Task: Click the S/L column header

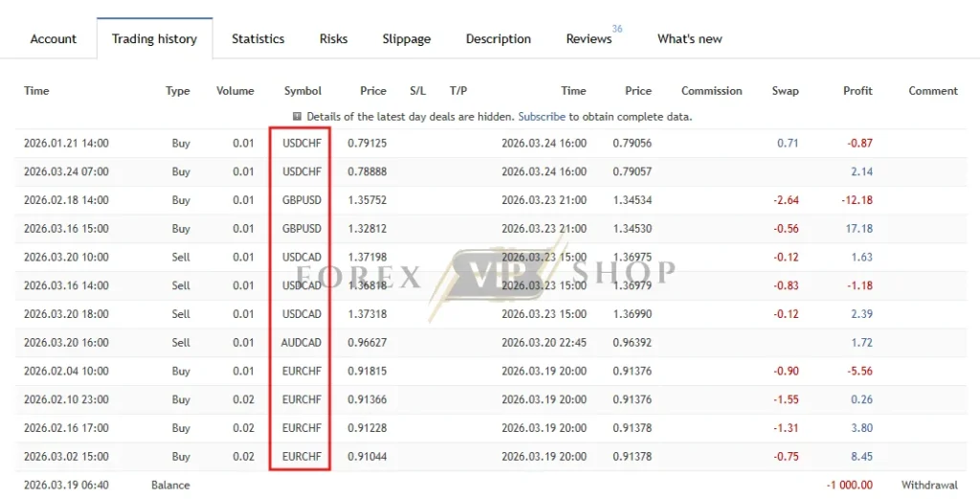Action: (417, 91)
